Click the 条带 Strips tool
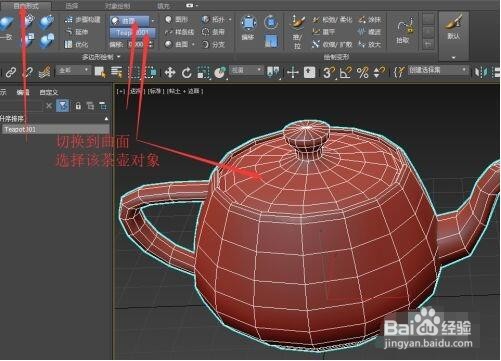The image size is (501, 361). coord(214,32)
